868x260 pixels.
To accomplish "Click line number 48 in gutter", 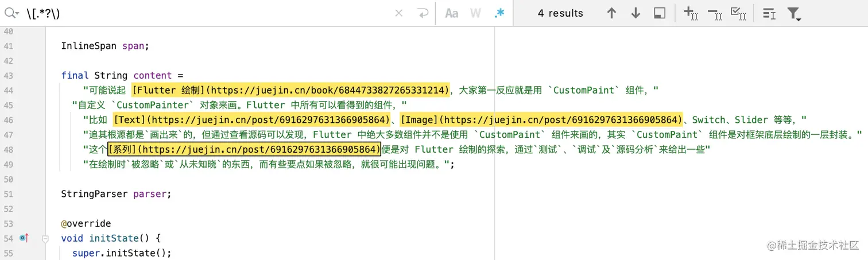I will point(8,150).
